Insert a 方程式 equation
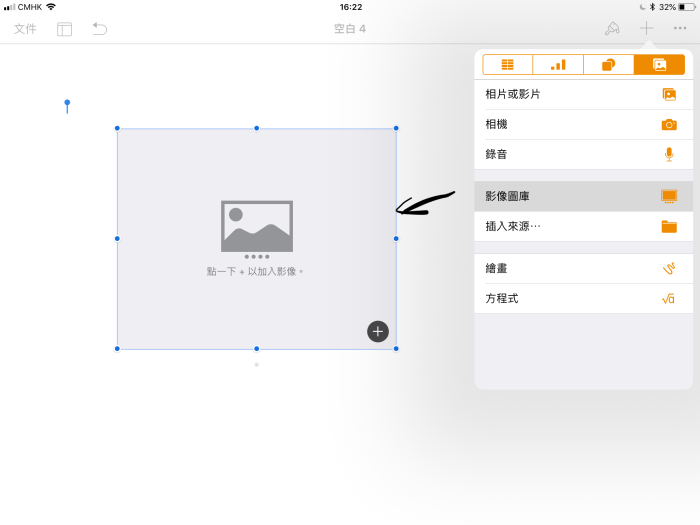The image size is (700, 525). tap(582, 299)
